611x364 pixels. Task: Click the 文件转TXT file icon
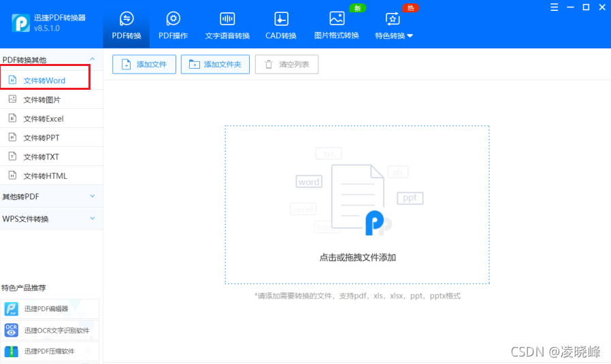[12, 156]
